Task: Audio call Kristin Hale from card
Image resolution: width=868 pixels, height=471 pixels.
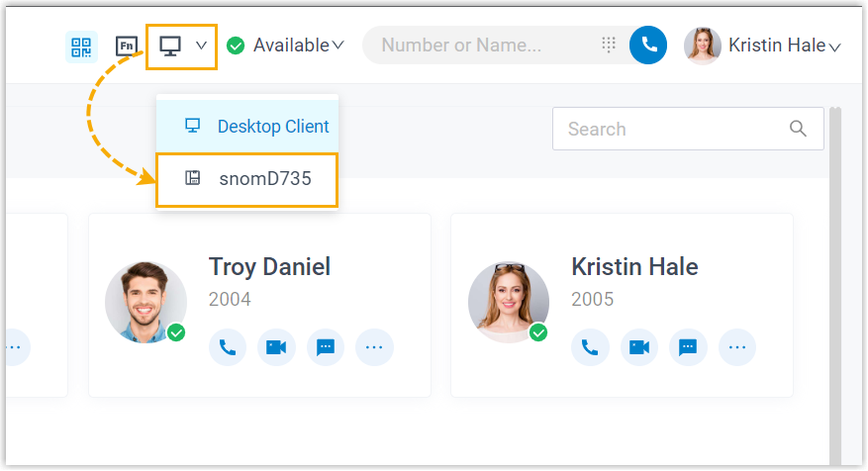Action: [590, 347]
